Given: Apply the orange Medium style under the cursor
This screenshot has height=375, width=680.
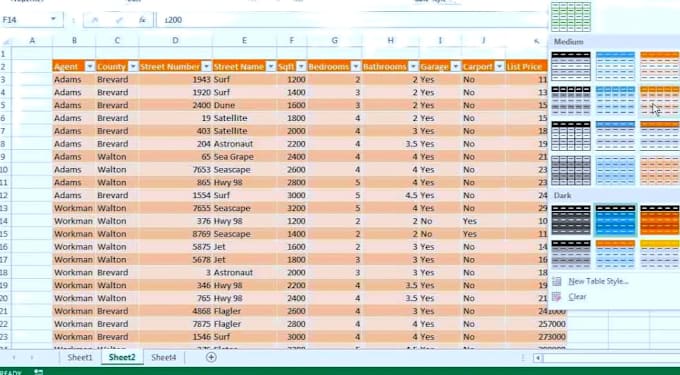Looking at the screenshot, I should [660, 101].
